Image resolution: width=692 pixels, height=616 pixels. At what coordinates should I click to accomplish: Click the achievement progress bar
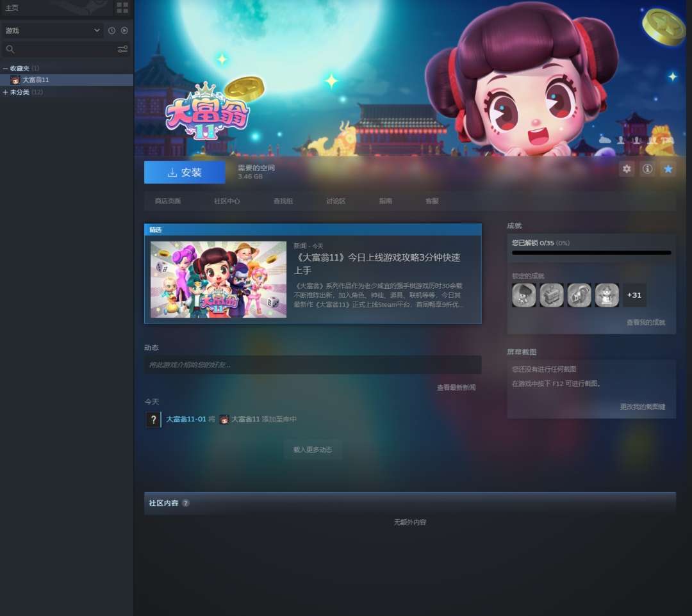pyautogui.click(x=591, y=253)
